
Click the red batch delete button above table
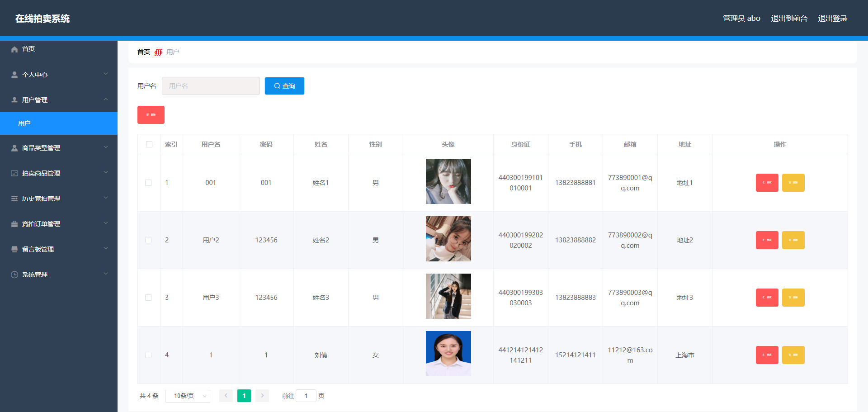(x=151, y=115)
